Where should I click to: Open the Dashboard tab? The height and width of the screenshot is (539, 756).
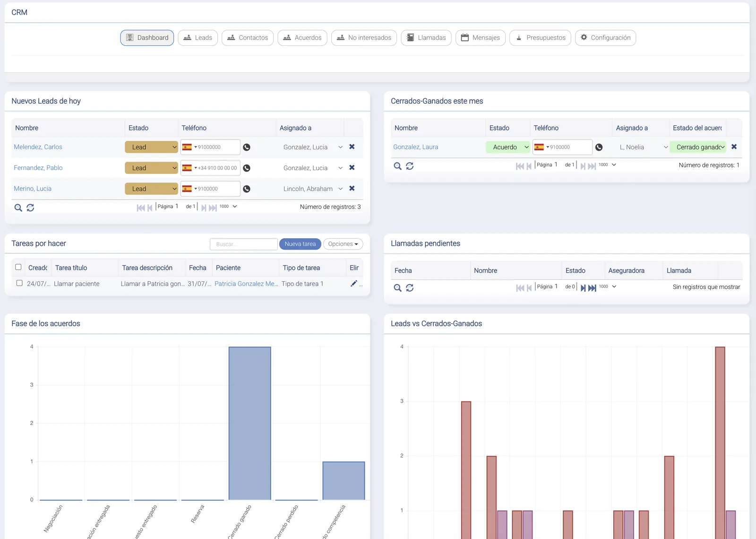147,38
